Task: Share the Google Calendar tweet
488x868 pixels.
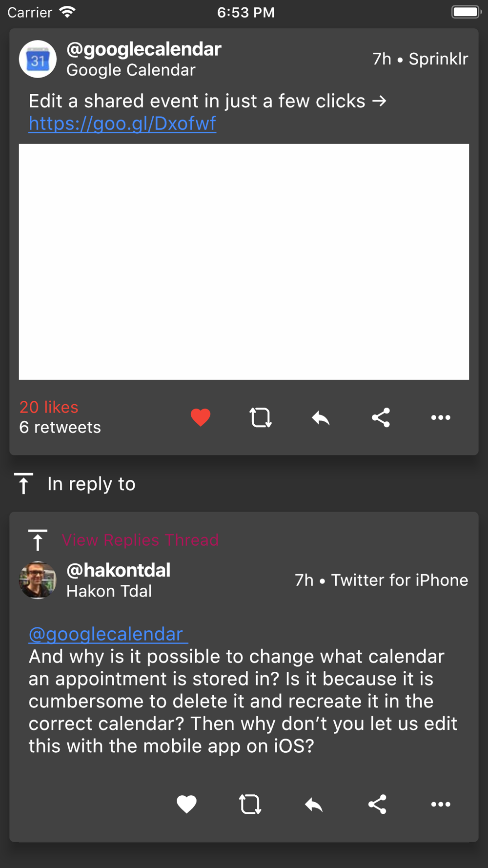Action: (381, 417)
